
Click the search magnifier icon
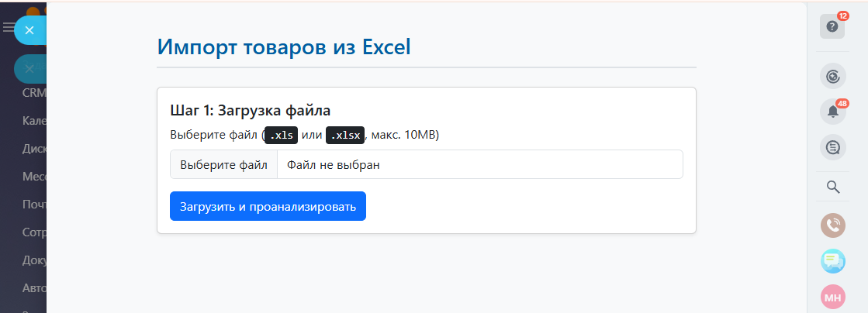833,187
